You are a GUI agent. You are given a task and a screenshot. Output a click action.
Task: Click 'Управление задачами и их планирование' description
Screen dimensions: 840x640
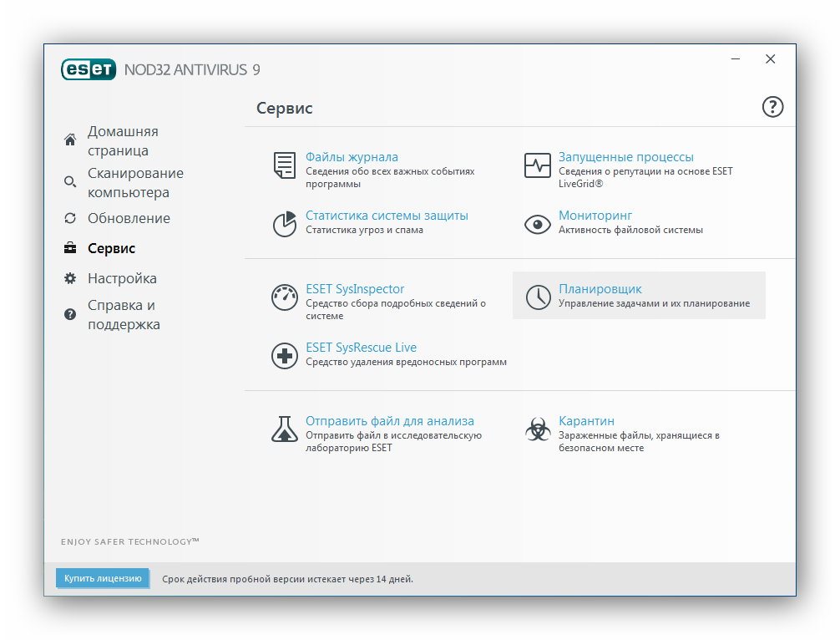[x=654, y=303]
